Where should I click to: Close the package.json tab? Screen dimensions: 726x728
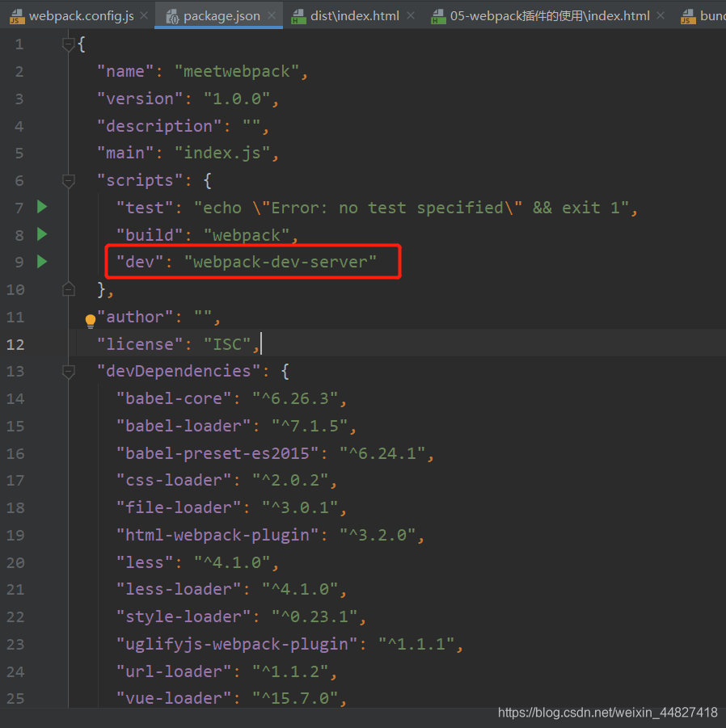point(272,16)
